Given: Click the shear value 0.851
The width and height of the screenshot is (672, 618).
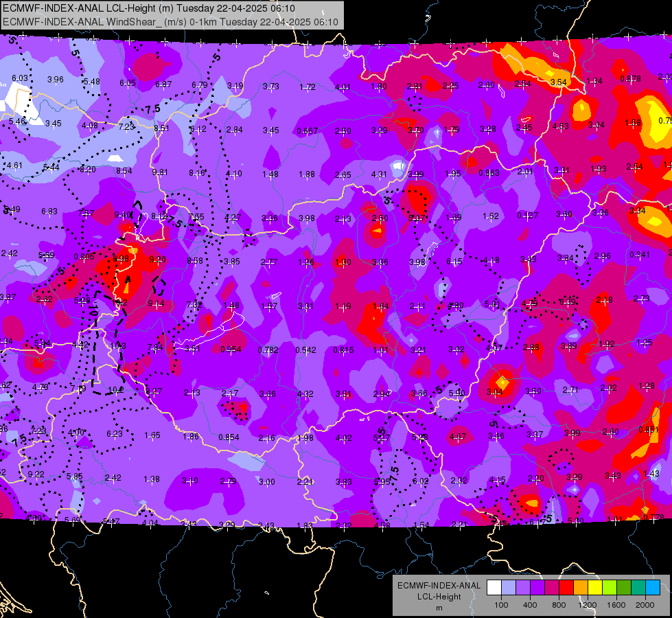Looking at the screenshot, I should (x=649, y=430).
